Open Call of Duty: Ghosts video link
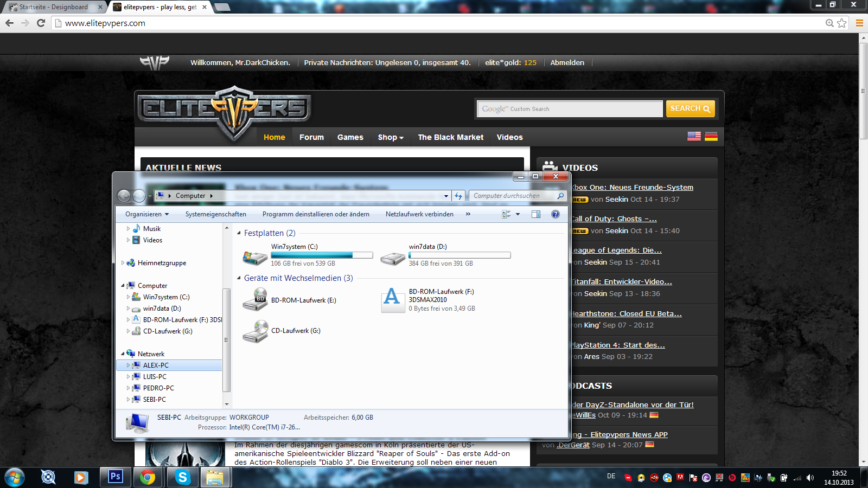 click(614, 219)
